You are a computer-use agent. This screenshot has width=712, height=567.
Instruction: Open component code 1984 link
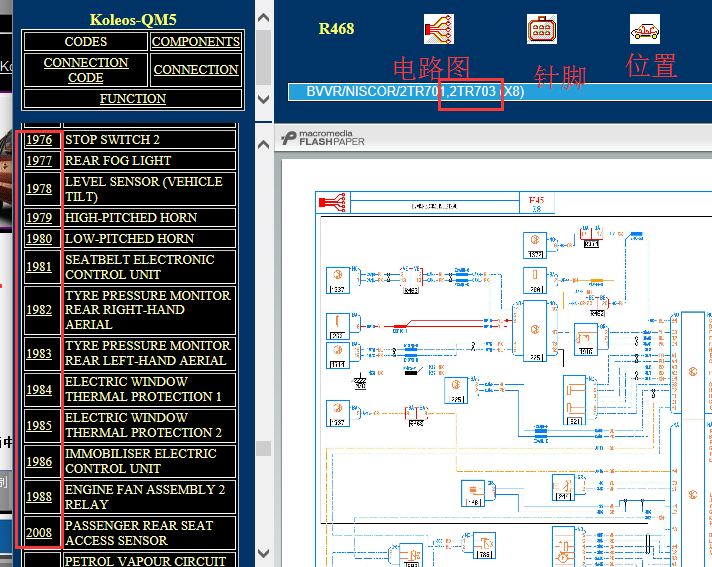pos(39,390)
